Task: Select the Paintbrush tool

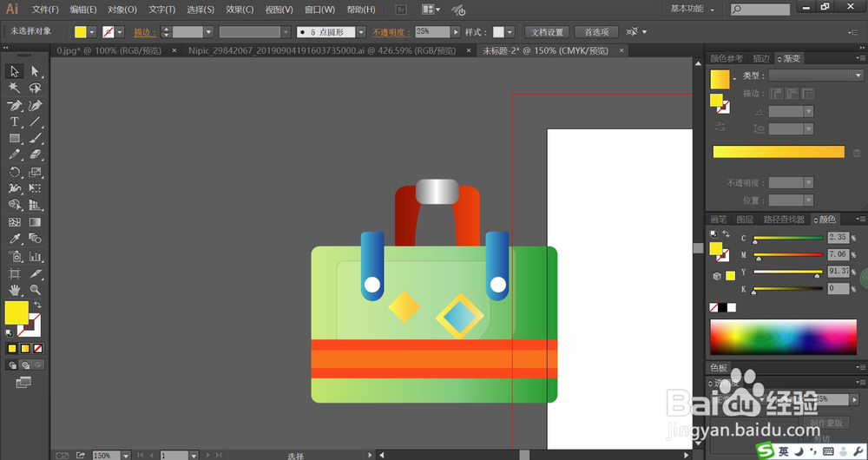Action: click(x=36, y=138)
